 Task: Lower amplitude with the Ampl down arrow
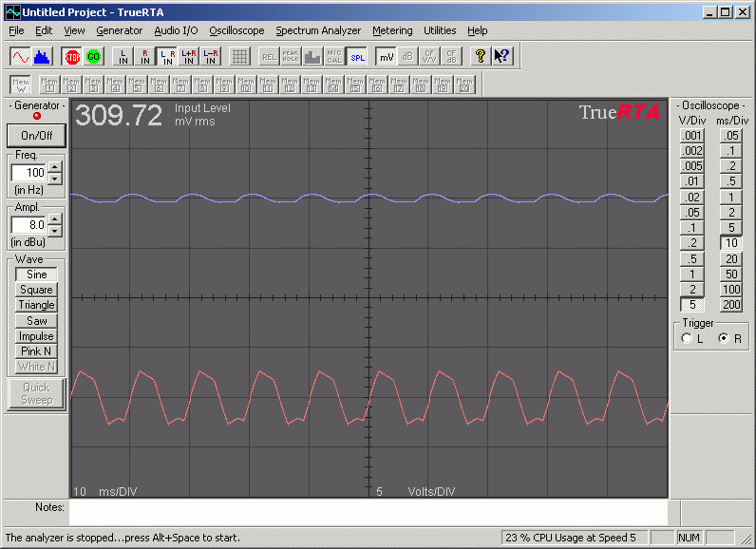55,231
